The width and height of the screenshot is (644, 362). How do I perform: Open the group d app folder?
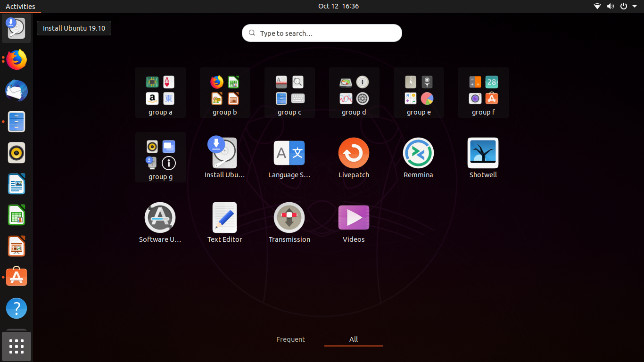354,92
